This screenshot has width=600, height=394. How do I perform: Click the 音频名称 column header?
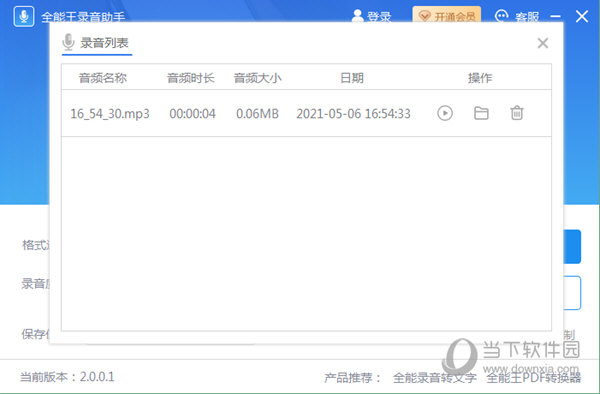pos(103,78)
